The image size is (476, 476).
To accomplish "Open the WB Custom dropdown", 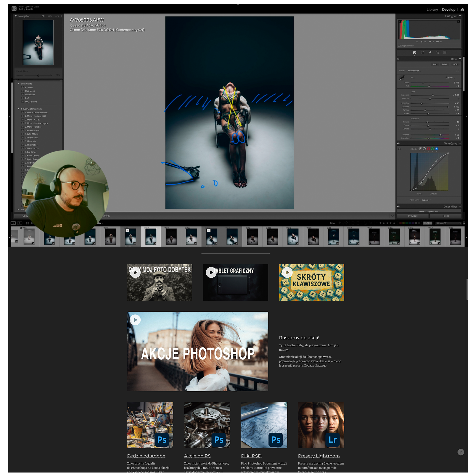I will tap(450, 78).
